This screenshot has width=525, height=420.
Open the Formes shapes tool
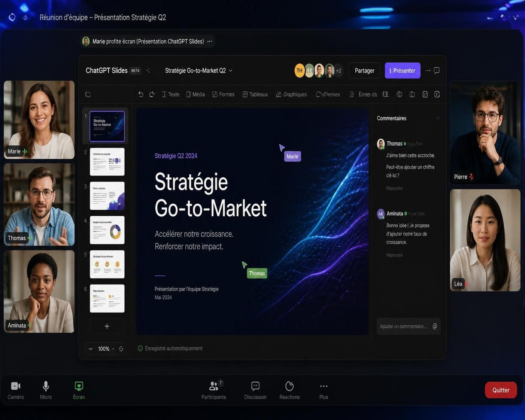coord(223,94)
